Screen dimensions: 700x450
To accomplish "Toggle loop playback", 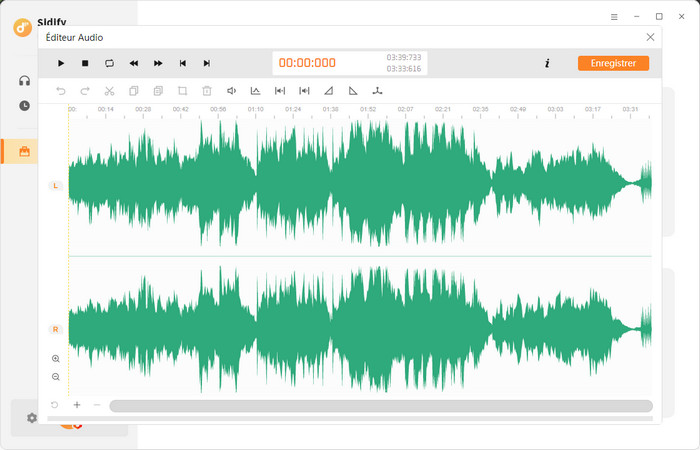I will pyautogui.click(x=109, y=63).
